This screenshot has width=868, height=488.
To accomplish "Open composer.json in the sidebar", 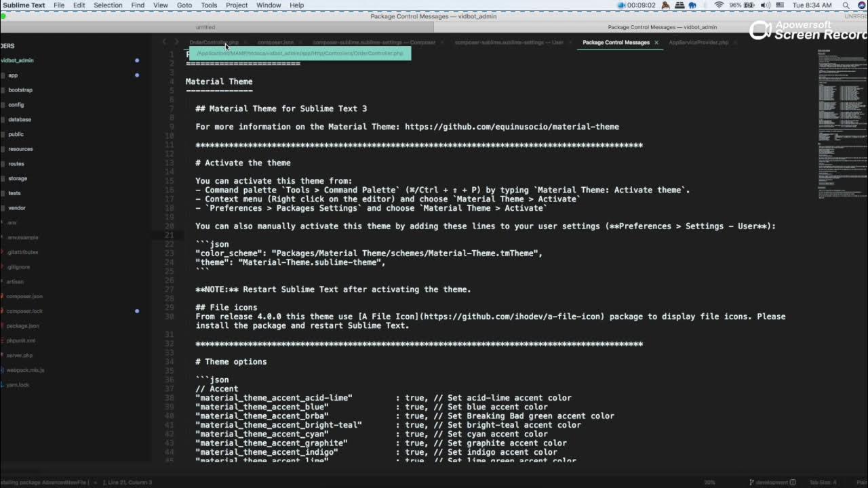I will point(24,296).
